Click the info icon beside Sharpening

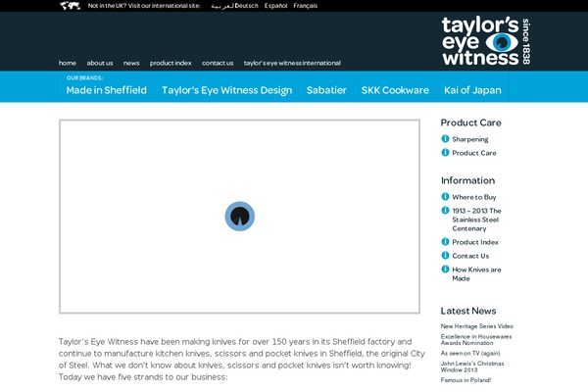click(445, 139)
